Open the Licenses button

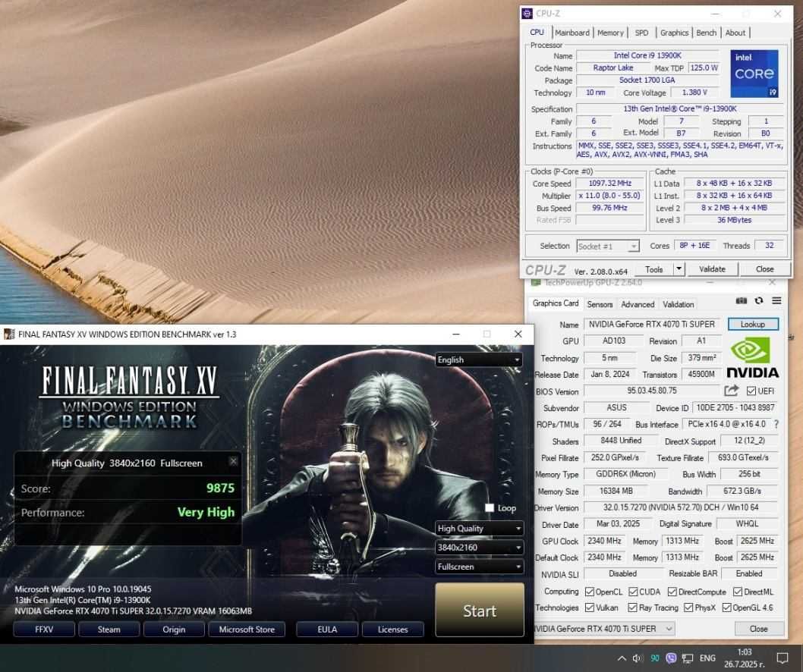point(393,630)
